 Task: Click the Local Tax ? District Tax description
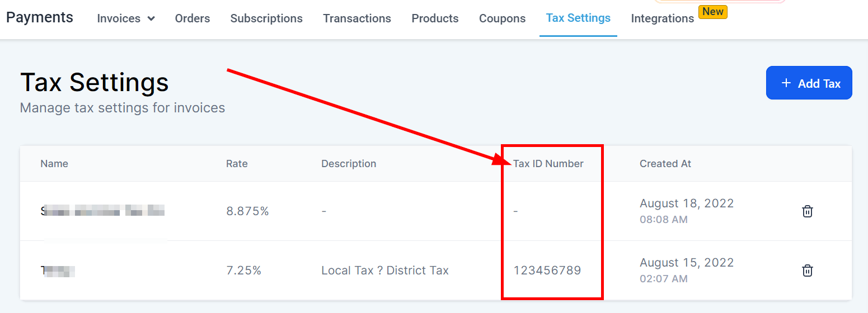click(x=385, y=271)
